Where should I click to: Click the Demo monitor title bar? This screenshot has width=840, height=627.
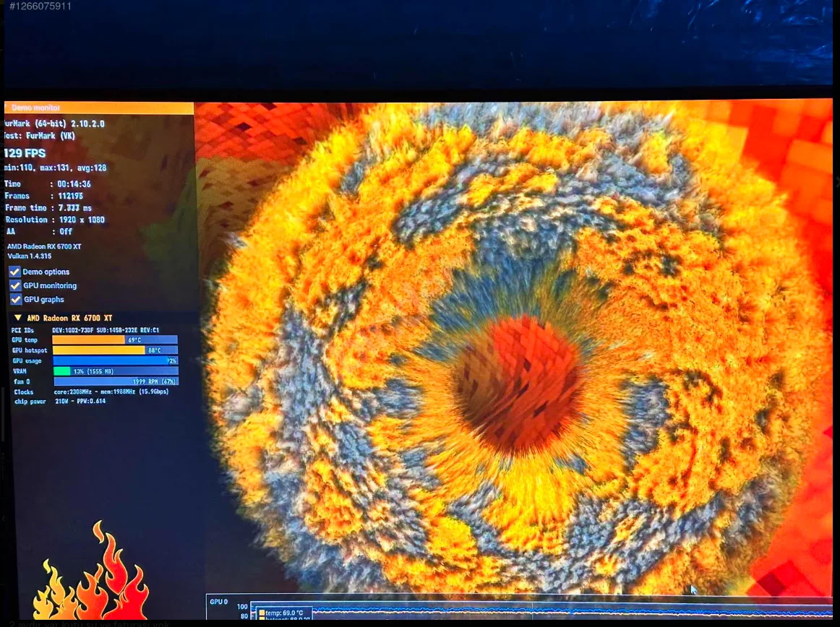pos(98,108)
